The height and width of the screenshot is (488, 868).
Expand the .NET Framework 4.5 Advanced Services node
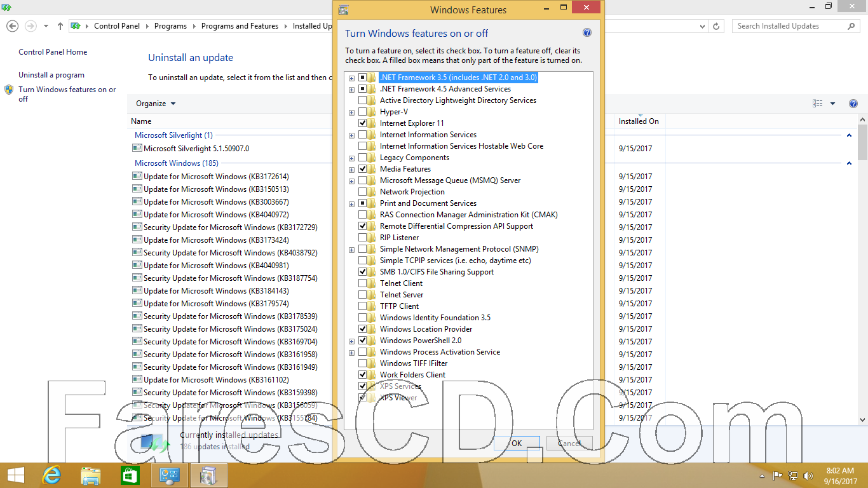(x=351, y=89)
